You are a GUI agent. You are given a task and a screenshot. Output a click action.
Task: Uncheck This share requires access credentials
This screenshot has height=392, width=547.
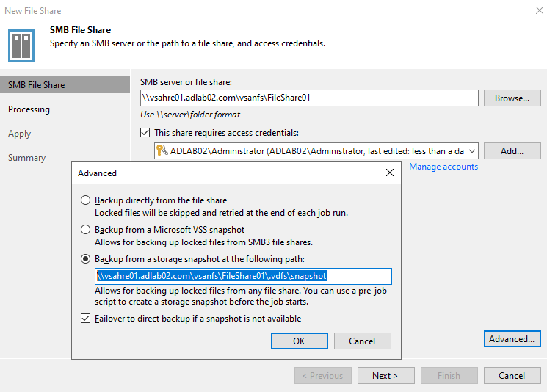pos(145,133)
